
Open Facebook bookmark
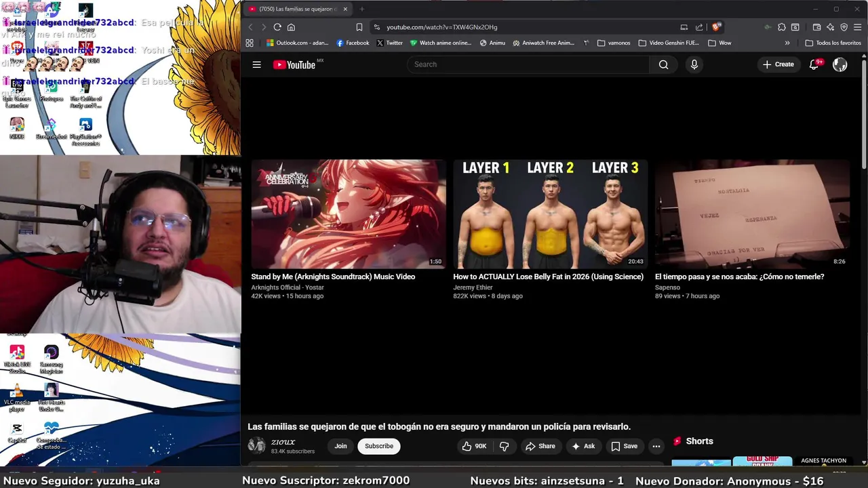click(353, 43)
